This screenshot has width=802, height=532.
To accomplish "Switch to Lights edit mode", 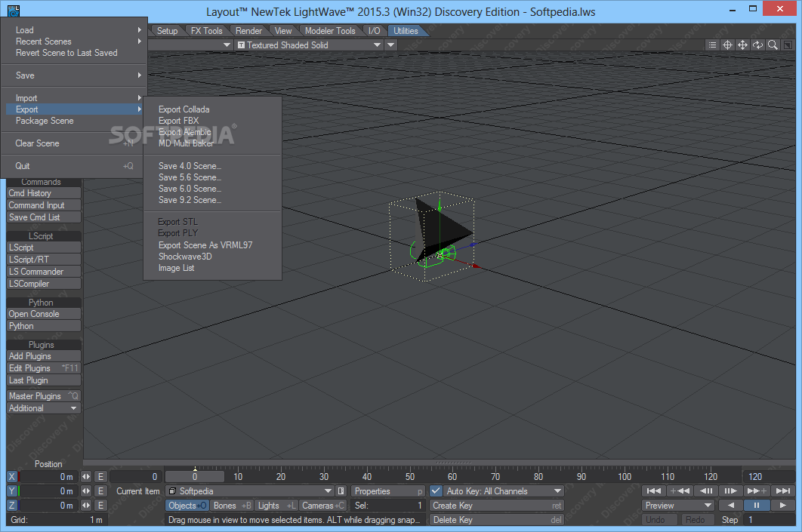I will point(276,505).
